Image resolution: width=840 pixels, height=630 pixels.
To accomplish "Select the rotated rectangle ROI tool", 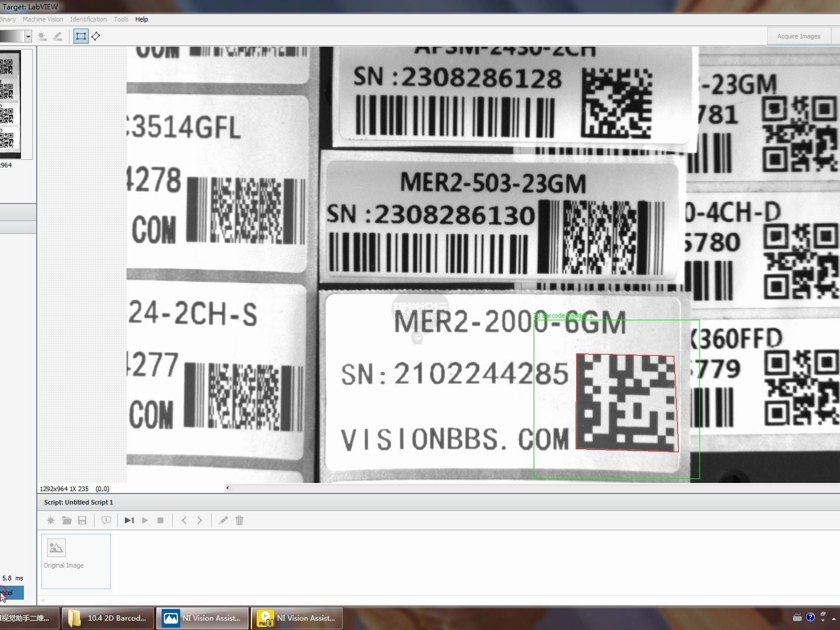I will pyautogui.click(x=96, y=36).
